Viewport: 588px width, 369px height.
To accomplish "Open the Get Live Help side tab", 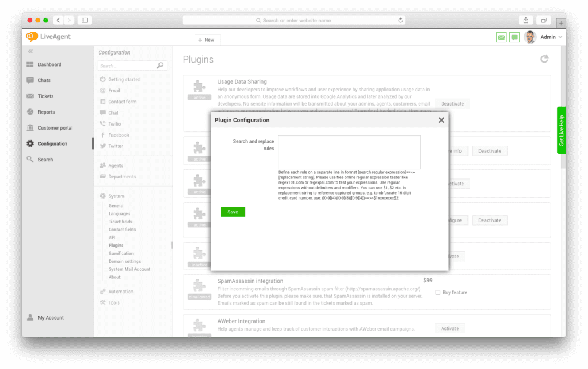I will [x=562, y=130].
